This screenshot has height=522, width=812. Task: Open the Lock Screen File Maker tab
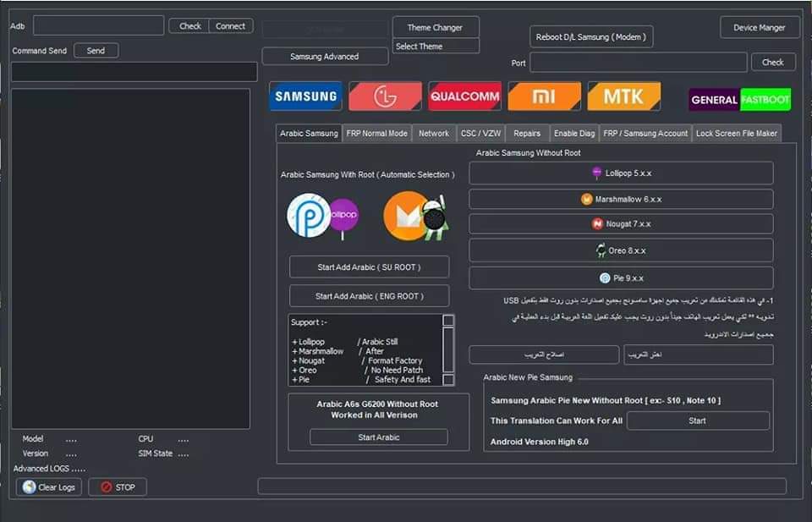tap(737, 133)
